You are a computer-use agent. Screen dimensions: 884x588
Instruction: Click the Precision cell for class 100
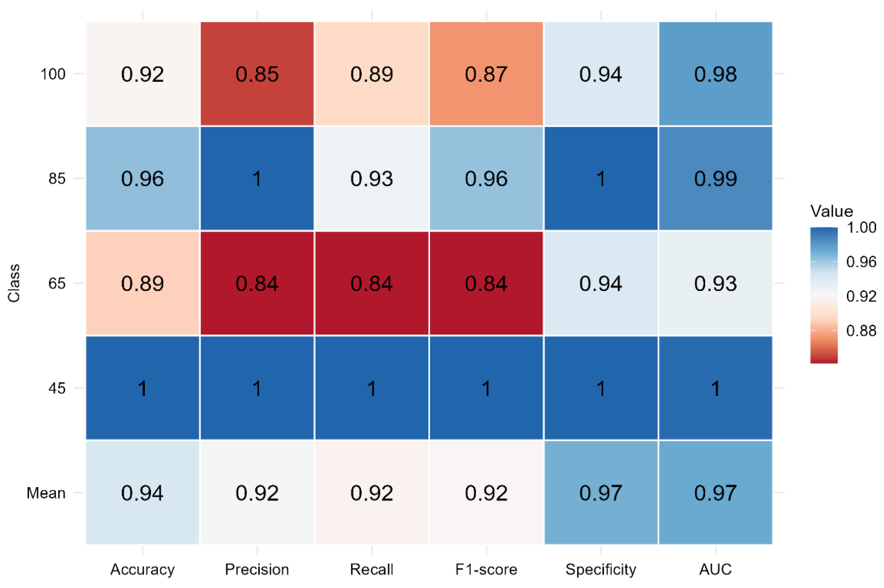coord(257,73)
